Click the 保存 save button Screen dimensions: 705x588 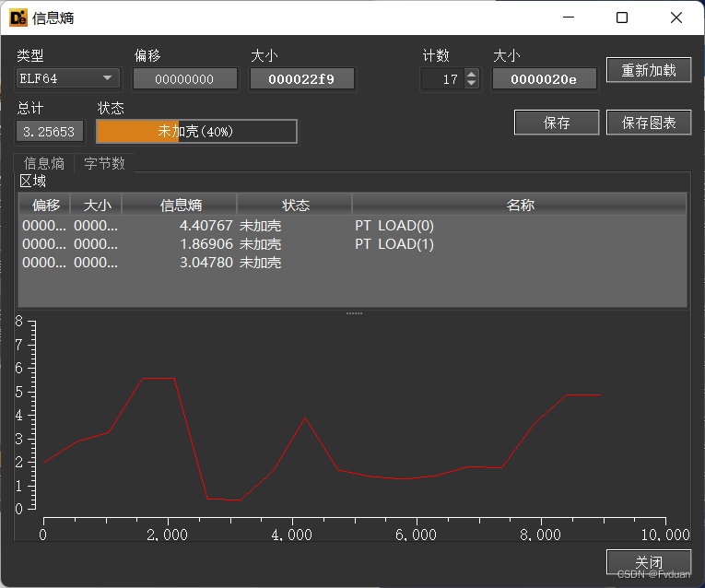(x=557, y=123)
